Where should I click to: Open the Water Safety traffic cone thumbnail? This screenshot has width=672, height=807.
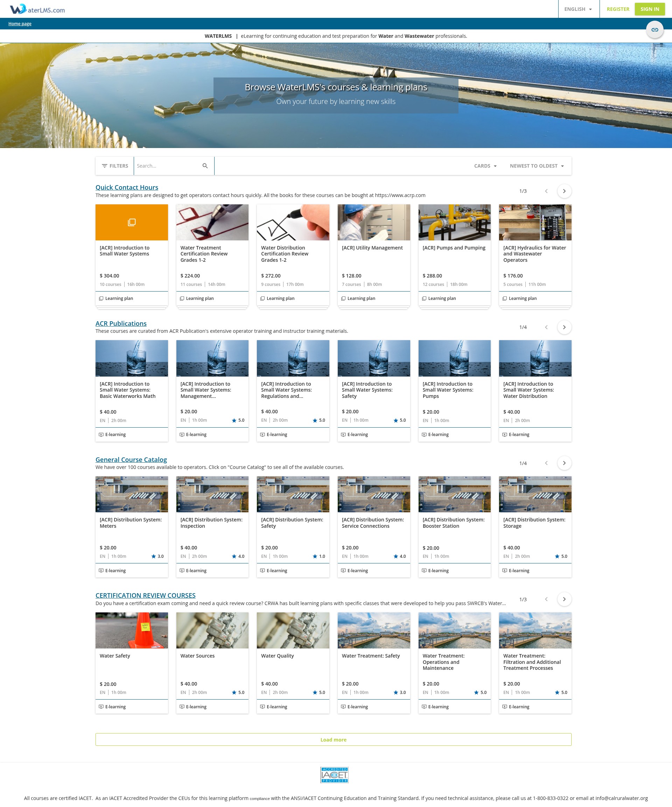point(132,630)
